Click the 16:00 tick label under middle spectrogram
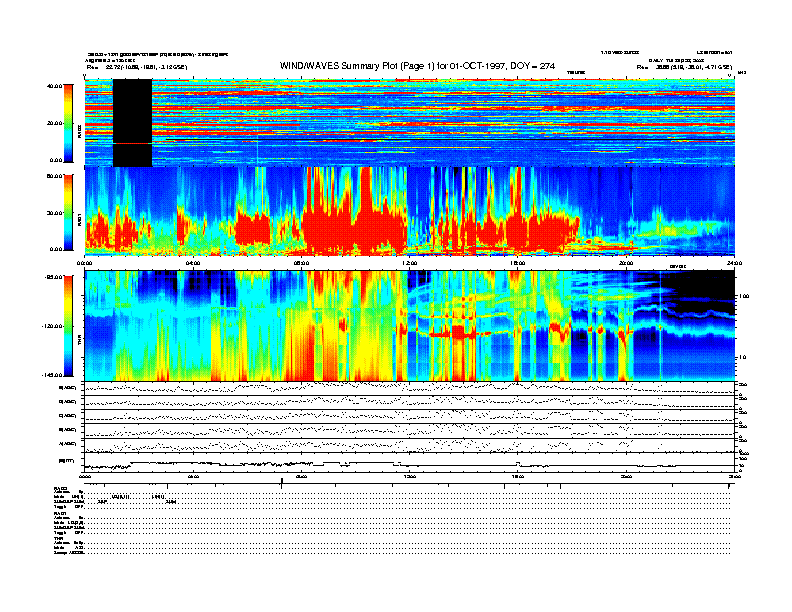Screen dimensions: 792x612 518,263
